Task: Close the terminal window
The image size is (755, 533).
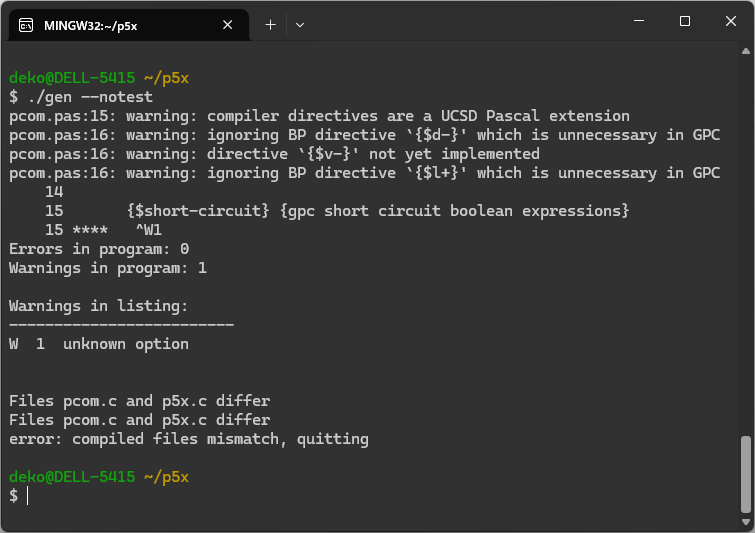Action: point(730,21)
